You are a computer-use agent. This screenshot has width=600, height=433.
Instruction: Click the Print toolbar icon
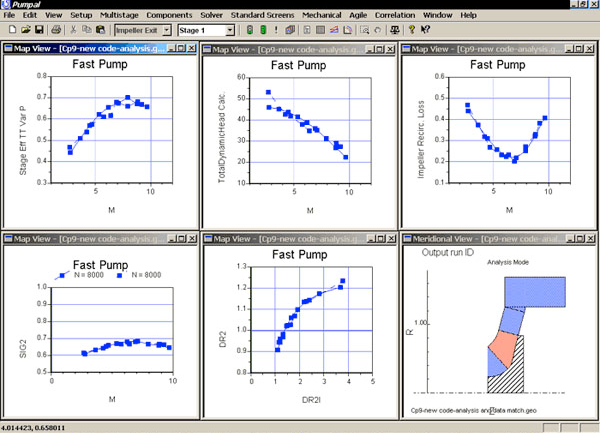[56, 30]
